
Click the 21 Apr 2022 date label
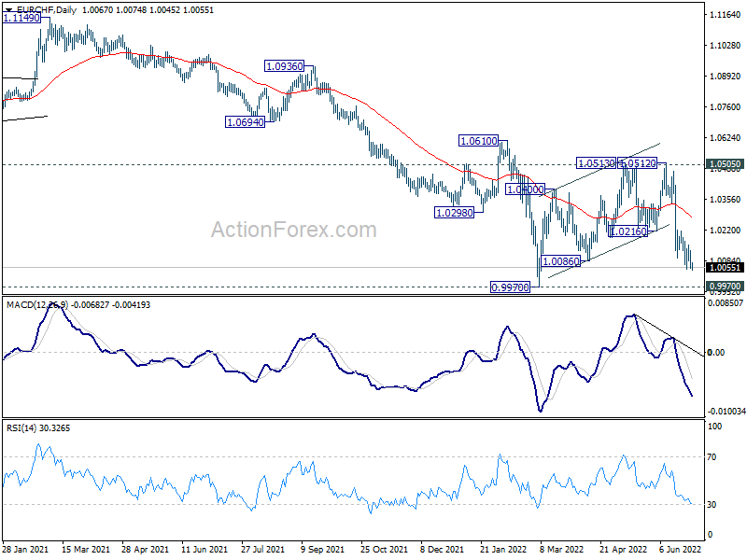[x=623, y=549]
